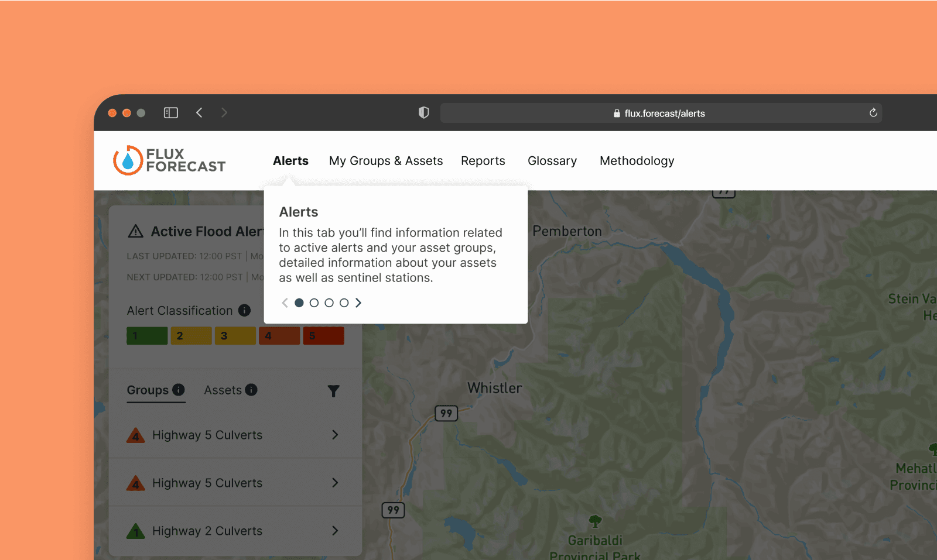Open the Assets info icon
Viewport: 937px width, 560px height.
pos(251,390)
